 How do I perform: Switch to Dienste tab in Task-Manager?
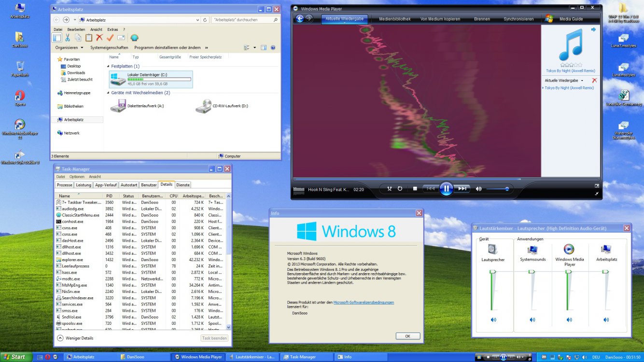coord(183,185)
